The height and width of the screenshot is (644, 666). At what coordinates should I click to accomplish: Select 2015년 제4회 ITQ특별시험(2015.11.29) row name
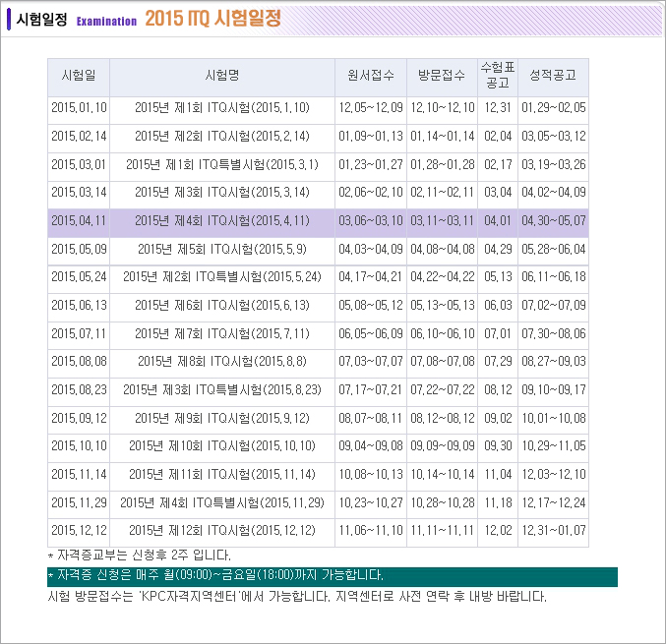222,502
